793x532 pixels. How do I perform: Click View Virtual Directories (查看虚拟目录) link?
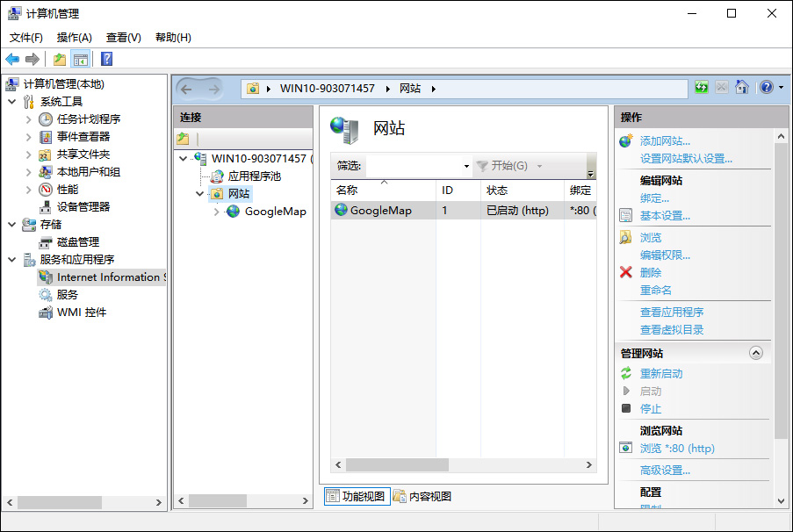click(672, 330)
